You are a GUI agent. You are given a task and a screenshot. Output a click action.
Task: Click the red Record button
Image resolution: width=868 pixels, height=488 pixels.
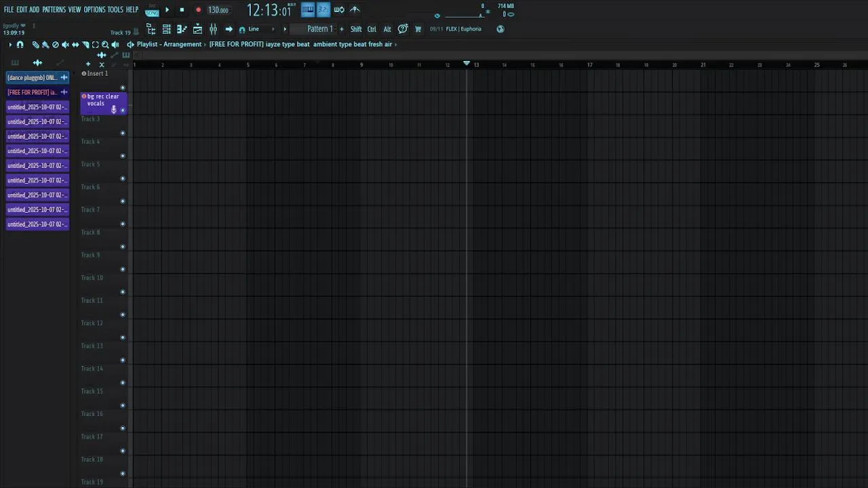[x=198, y=9]
